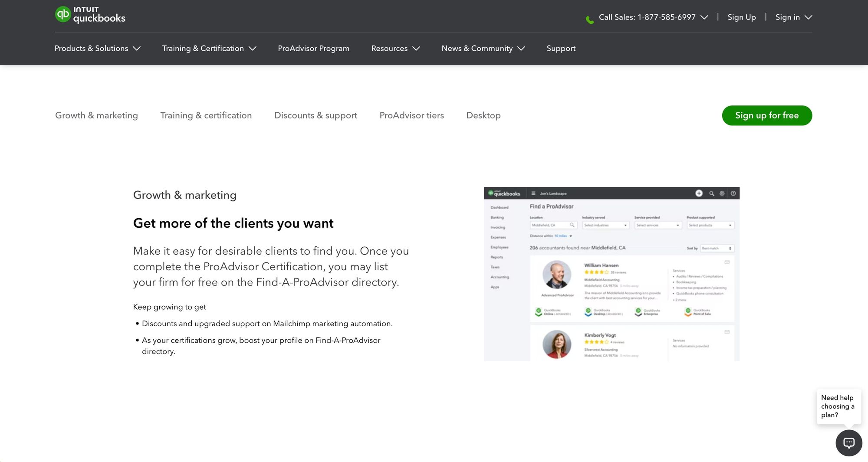
Task: Click the envelope icon on William Hansen's card
Action: pyautogui.click(x=727, y=262)
